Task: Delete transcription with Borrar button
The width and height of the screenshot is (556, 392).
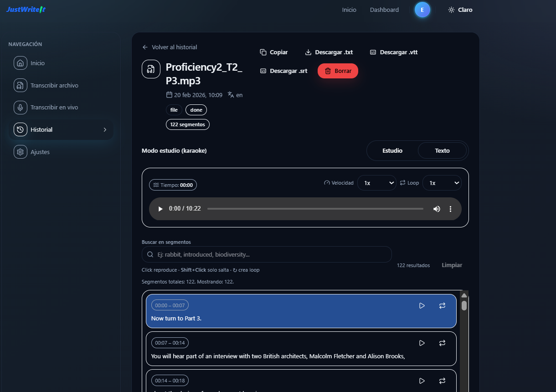Action: 338,71
